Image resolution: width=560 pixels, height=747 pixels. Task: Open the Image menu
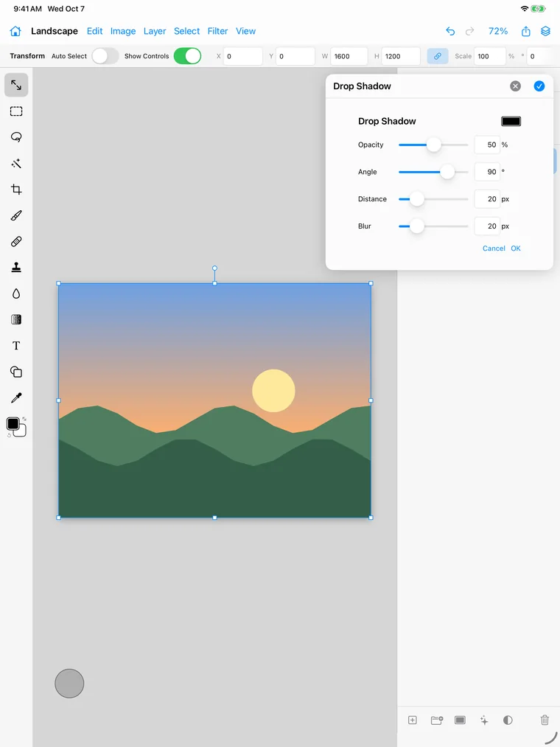tap(123, 31)
